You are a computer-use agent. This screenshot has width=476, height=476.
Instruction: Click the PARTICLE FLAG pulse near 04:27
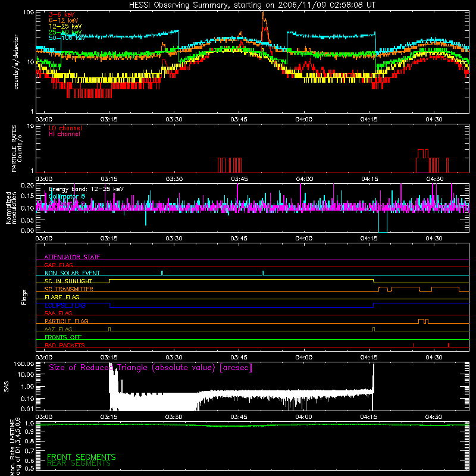click(x=423, y=321)
